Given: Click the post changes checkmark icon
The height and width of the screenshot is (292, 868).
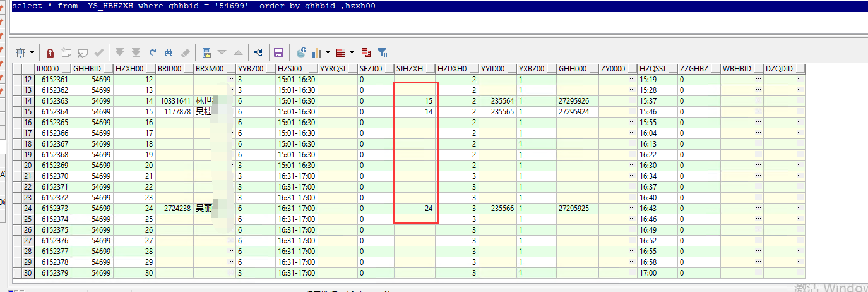Looking at the screenshot, I should [x=98, y=52].
